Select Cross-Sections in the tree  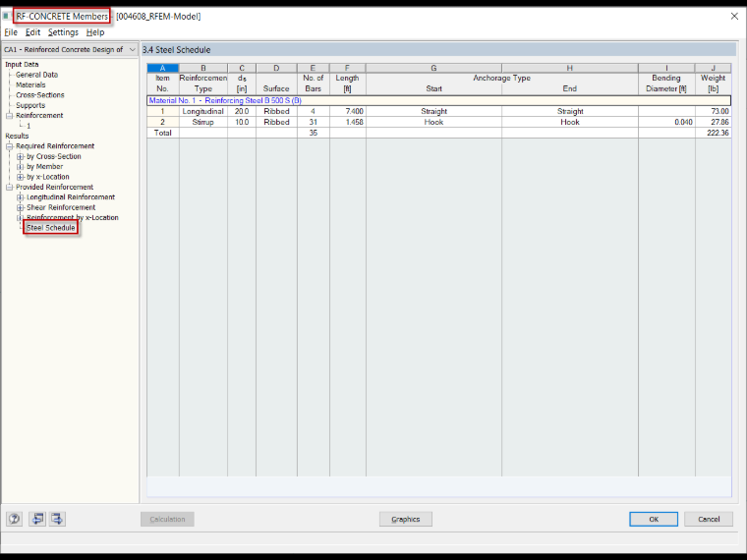(40, 95)
